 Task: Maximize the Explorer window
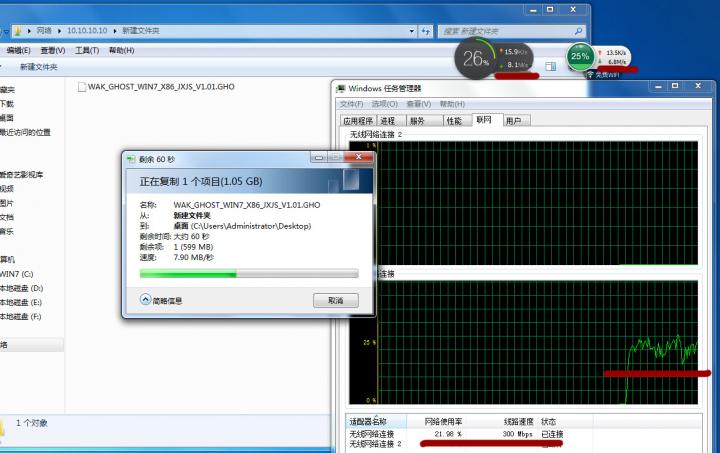(x=550, y=10)
